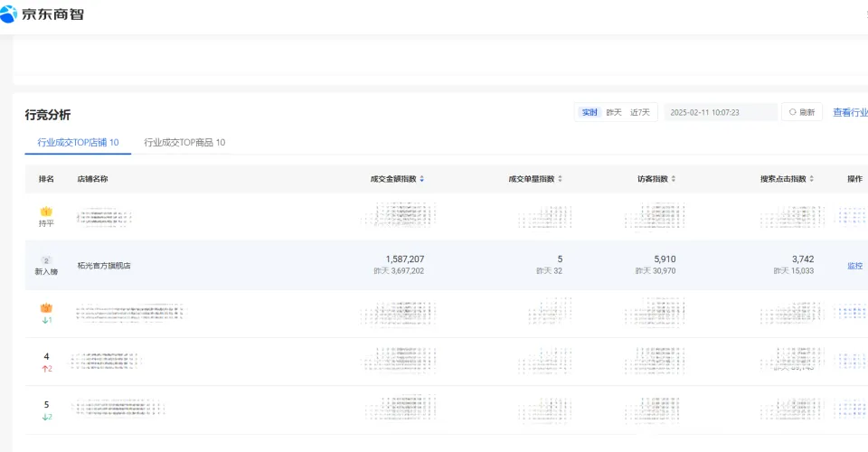Click the silver rank 2 badge icon
This screenshot has height=452, width=868.
pos(46,260)
